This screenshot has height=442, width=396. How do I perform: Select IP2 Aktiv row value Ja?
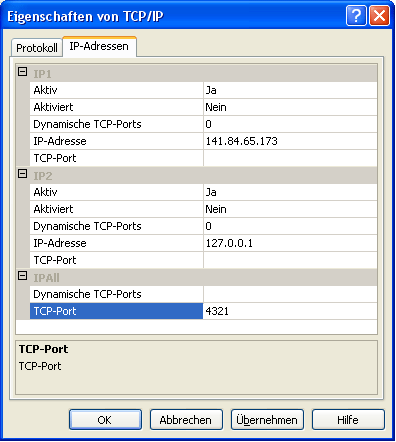[290, 192]
